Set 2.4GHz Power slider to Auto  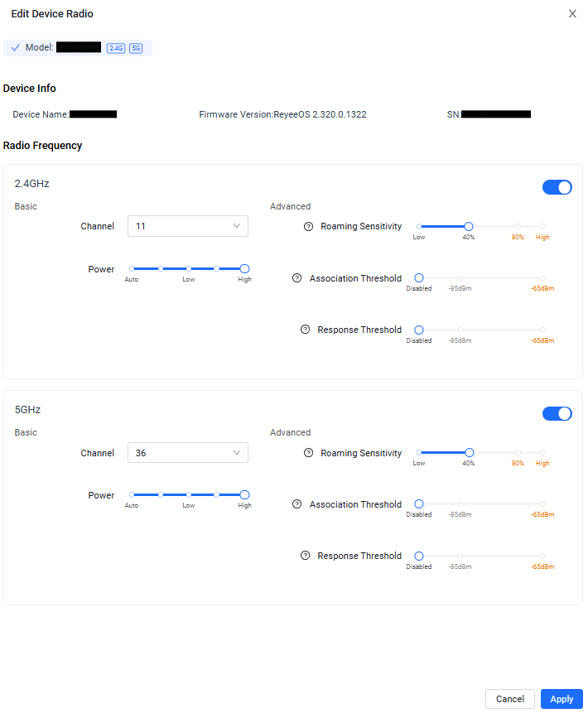pyautogui.click(x=132, y=268)
